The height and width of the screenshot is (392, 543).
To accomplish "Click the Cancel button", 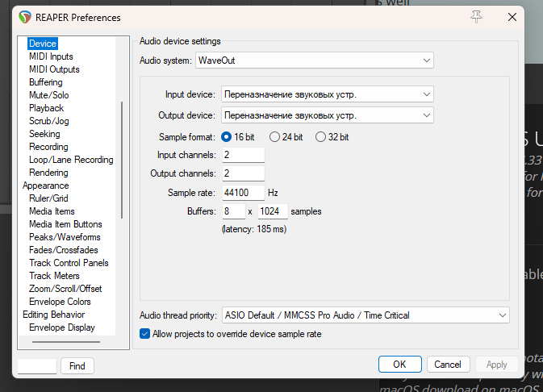I will click(x=448, y=365).
